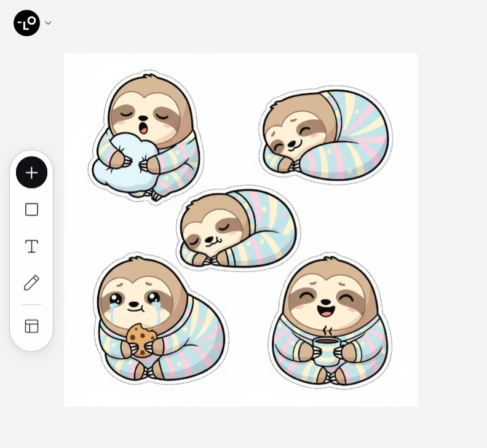
Task: Select the rectangle shape tool
Action: tap(31, 210)
